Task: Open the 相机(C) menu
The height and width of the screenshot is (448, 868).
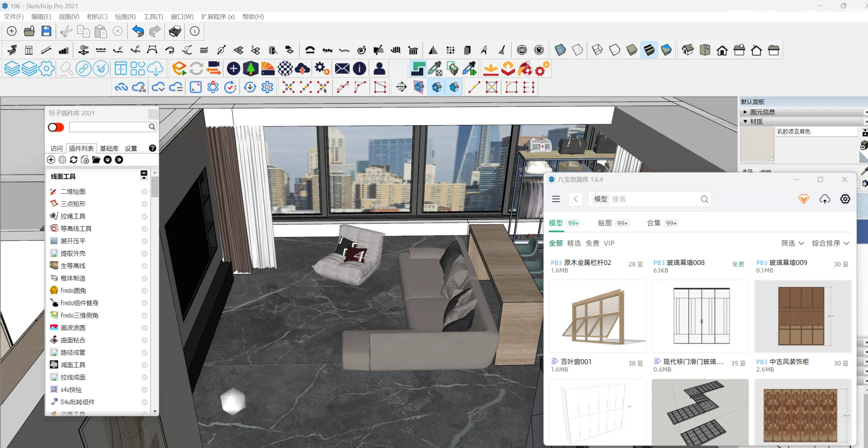Action: 97,17
